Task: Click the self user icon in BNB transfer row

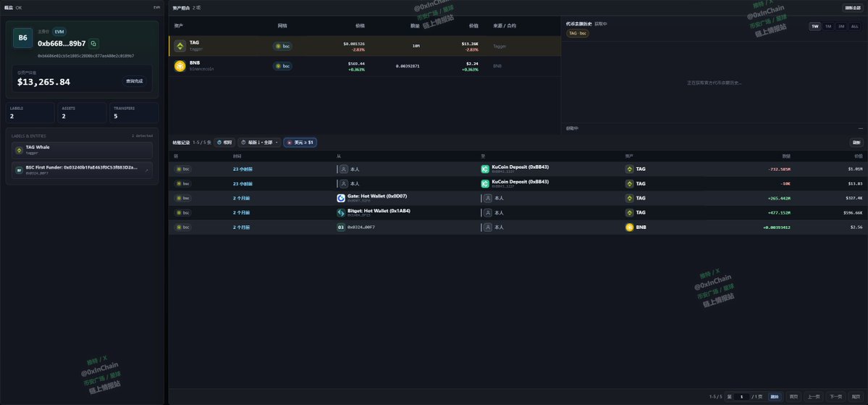Action: coord(488,227)
